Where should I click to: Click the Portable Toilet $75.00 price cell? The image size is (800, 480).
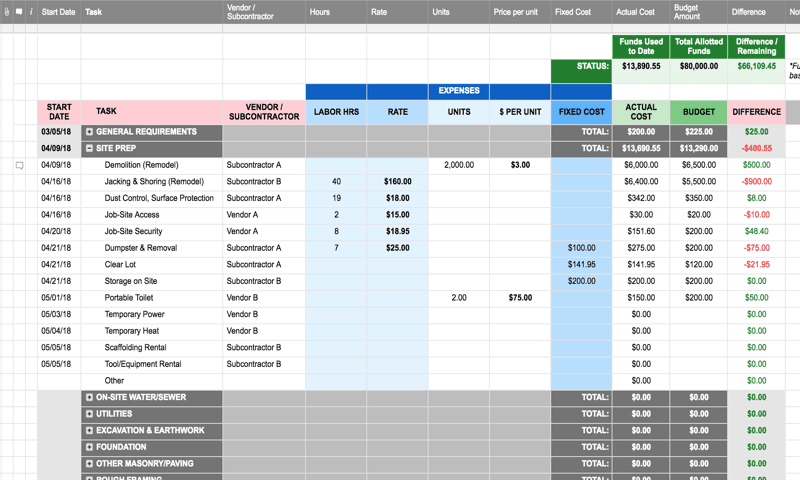519,298
